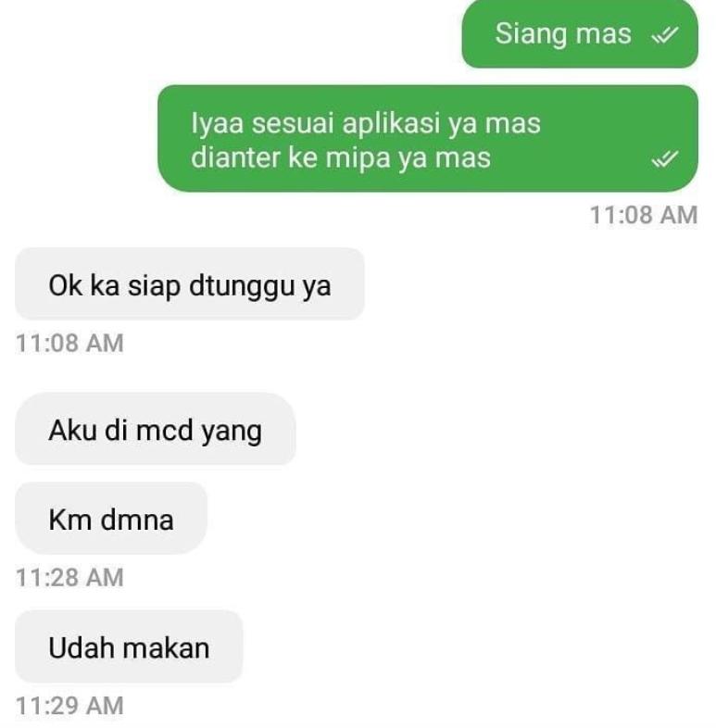The image size is (716, 728).
Task: Tap the 11:28 AM timestamp
Action: pos(69,578)
